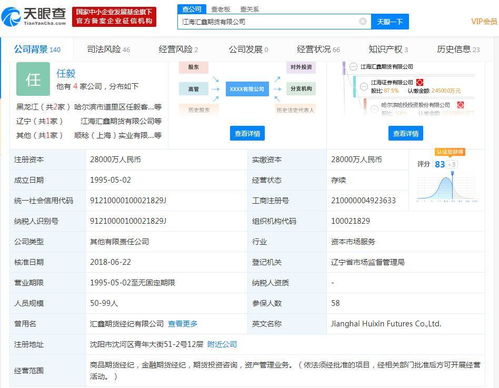This screenshot has height=388, width=499.
Task: Open the 其他 company entry 顺稔（上海）实业
Action: coord(118,135)
